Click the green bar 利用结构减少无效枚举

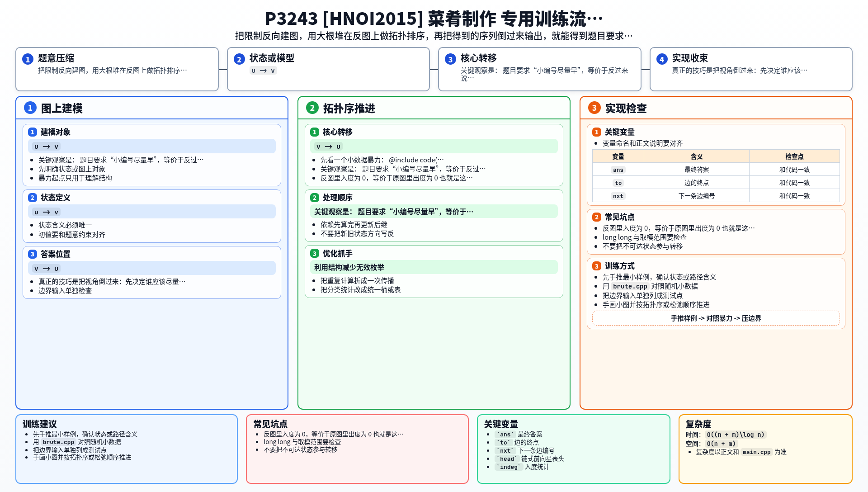pyautogui.click(x=434, y=267)
